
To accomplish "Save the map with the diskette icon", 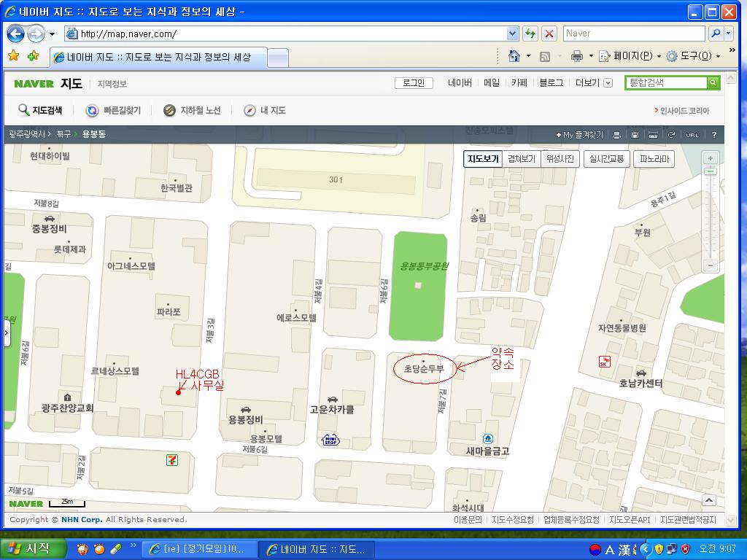I will [x=635, y=135].
